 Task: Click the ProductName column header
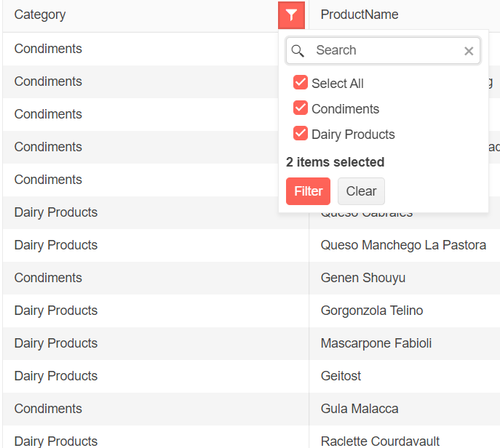pyautogui.click(x=360, y=15)
